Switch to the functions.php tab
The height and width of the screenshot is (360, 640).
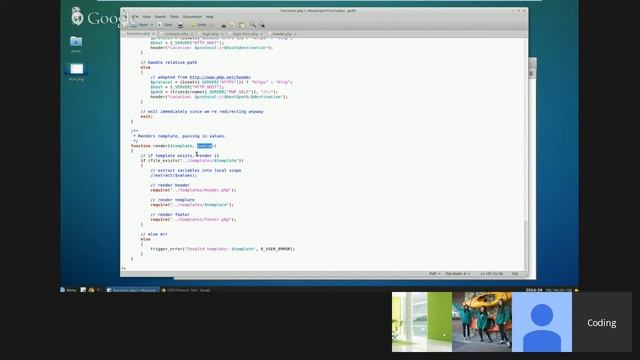(x=138, y=34)
